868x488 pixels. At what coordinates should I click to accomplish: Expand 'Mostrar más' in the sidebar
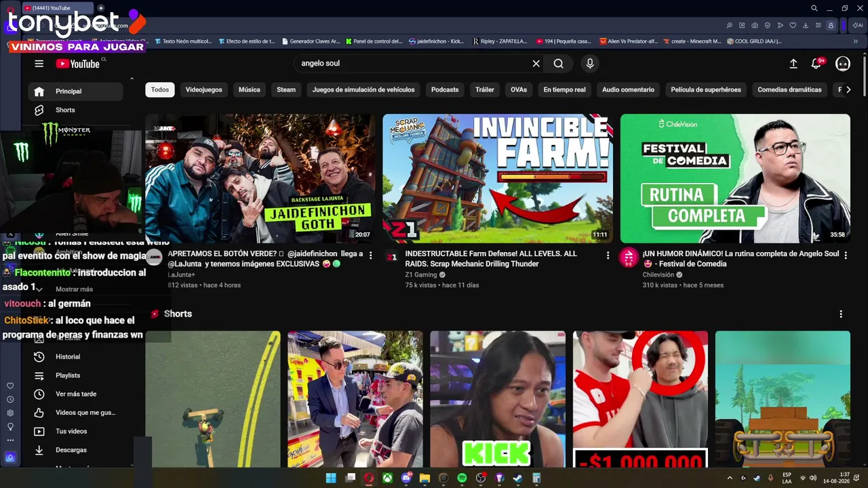tap(76, 289)
